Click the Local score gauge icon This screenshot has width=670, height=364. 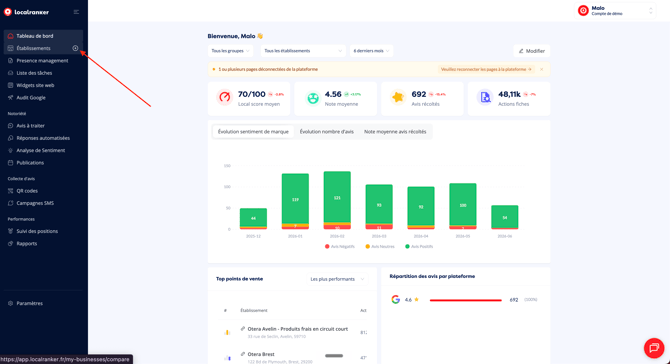[224, 97]
